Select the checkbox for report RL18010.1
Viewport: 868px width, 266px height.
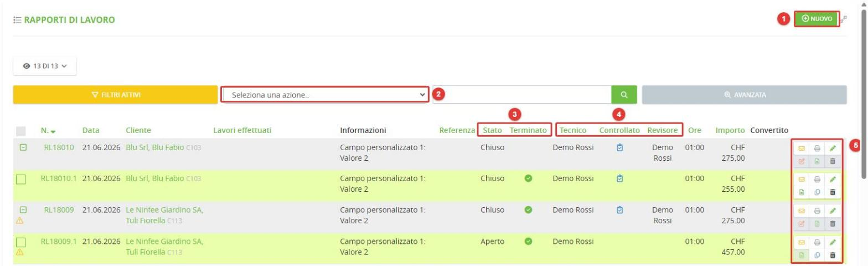coord(21,180)
